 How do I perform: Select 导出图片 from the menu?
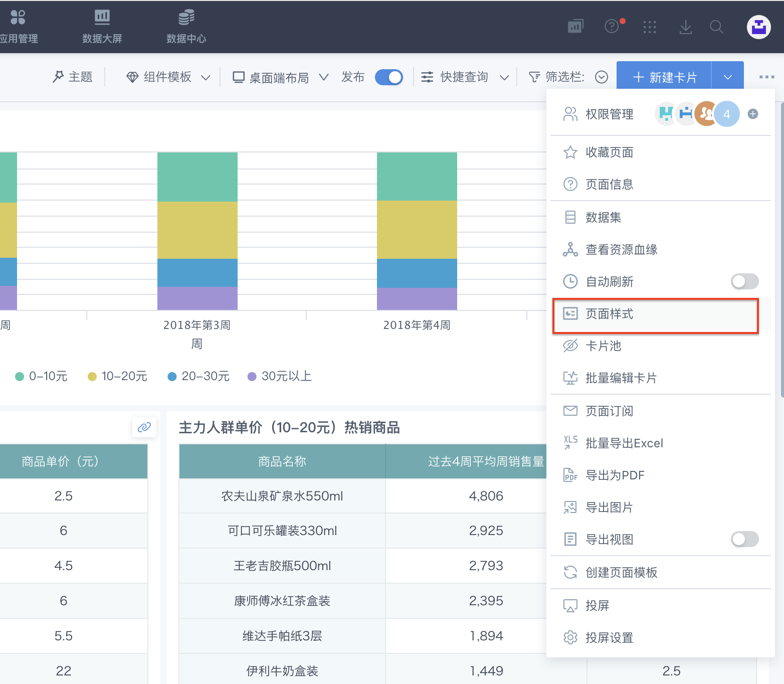(661, 507)
